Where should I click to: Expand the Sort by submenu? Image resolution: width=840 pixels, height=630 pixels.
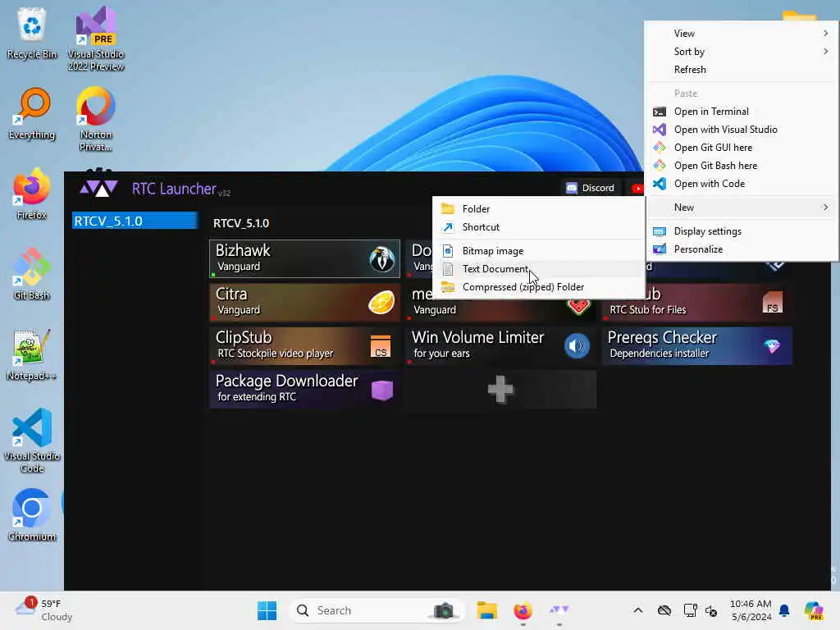(x=742, y=52)
